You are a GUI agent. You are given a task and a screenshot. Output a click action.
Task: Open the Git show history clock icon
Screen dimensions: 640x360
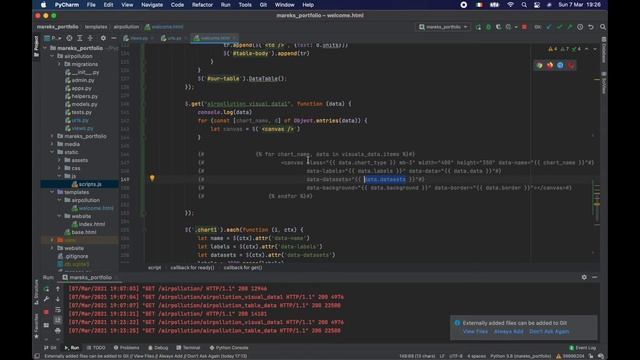580,27
